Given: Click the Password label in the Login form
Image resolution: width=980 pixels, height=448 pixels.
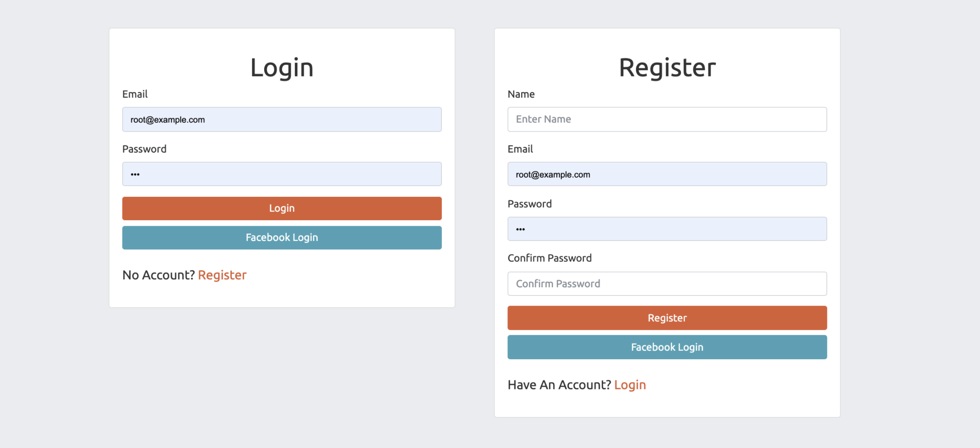Looking at the screenshot, I should point(144,149).
